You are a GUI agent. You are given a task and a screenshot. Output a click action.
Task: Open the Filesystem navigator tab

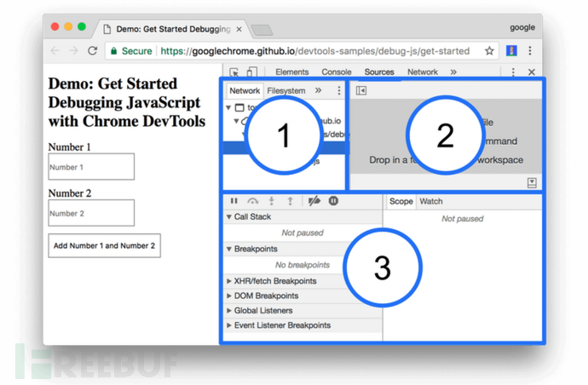(x=286, y=91)
